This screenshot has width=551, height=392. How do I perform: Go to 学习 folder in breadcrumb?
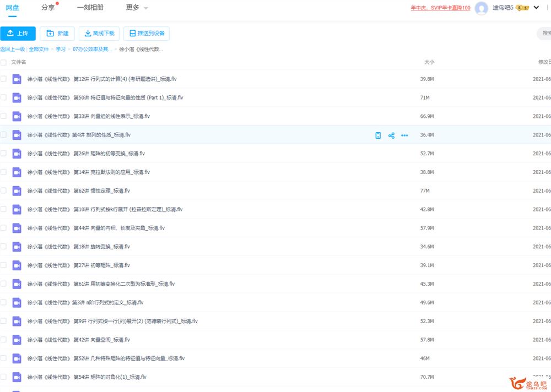(x=61, y=49)
